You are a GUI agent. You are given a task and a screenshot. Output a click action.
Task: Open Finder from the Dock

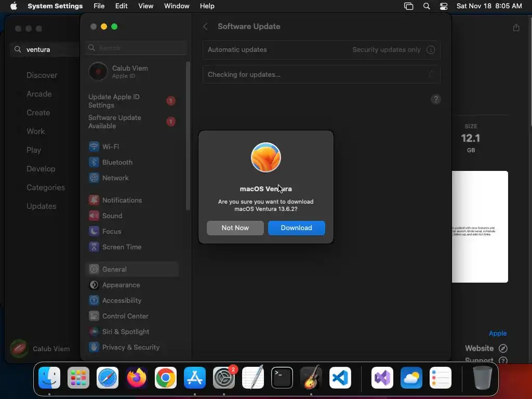(49, 378)
